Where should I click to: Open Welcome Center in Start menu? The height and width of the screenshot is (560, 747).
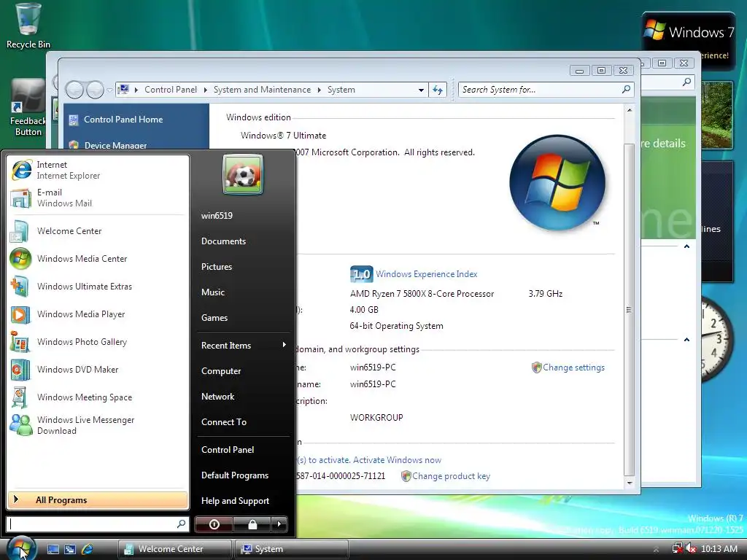pos(98,231)
